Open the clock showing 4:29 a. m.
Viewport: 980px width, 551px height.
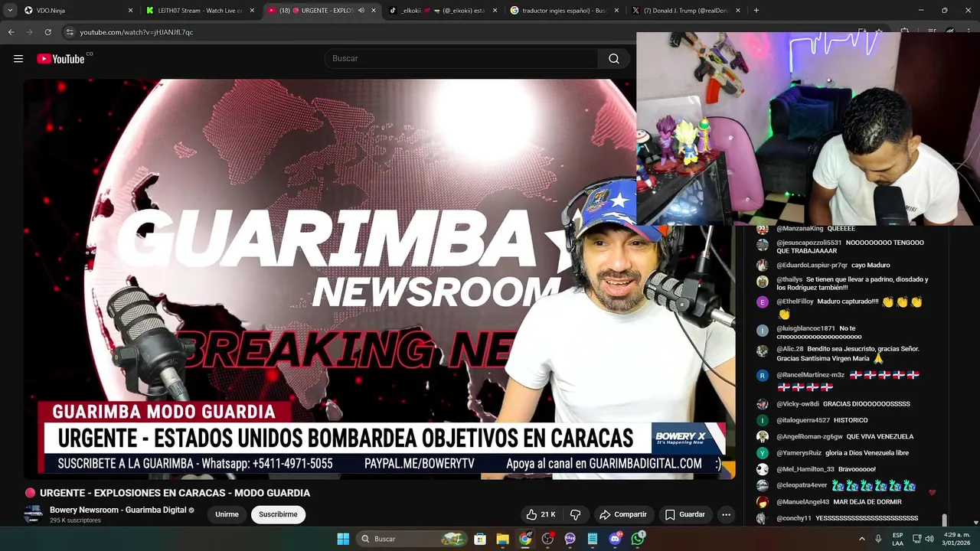[956, 539]
